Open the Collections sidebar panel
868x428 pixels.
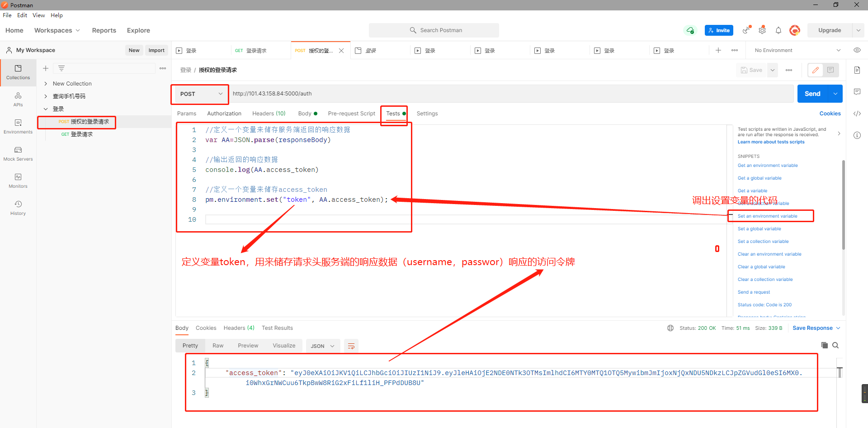click(x=18, y=72)
